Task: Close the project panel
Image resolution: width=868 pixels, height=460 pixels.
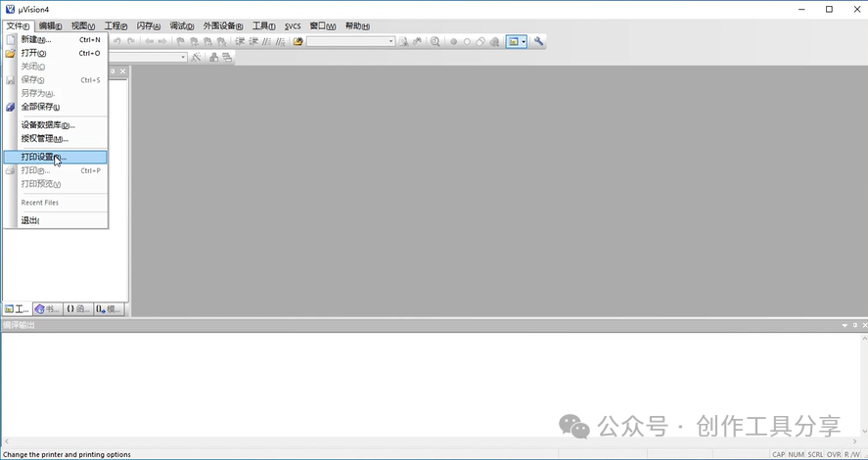Action: click(x=123, y=71)
